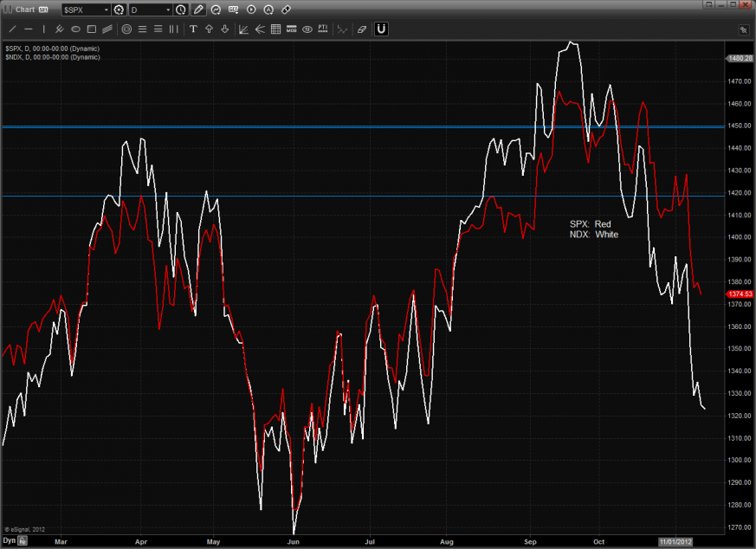Image resolution: width=756 pixels, height=549 pixels.
Task: Toggle the magnet snap U button
Action: [x=381, y=29]
